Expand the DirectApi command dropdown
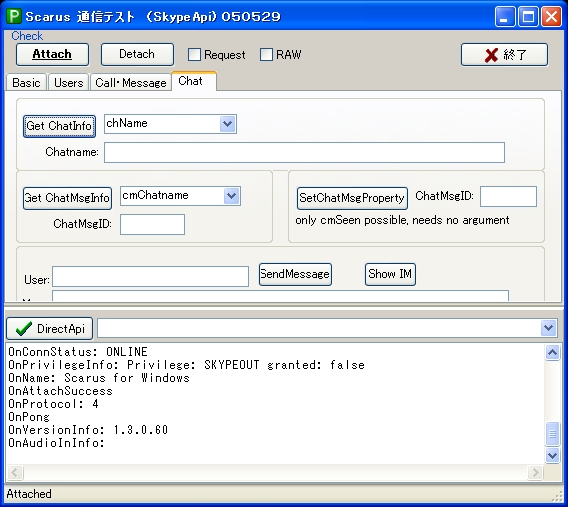Viewport: 568px width, 507px height. coord(548,328)
